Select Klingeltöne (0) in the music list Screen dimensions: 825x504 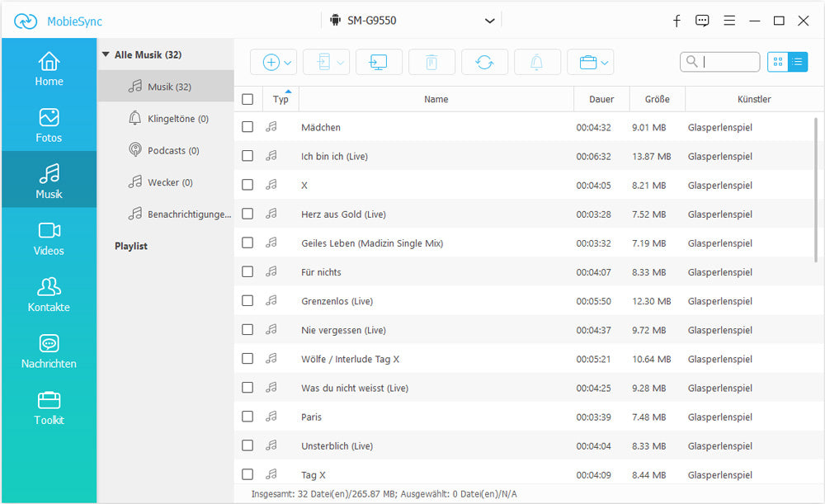pyautogui.click(x=171, y=119)
